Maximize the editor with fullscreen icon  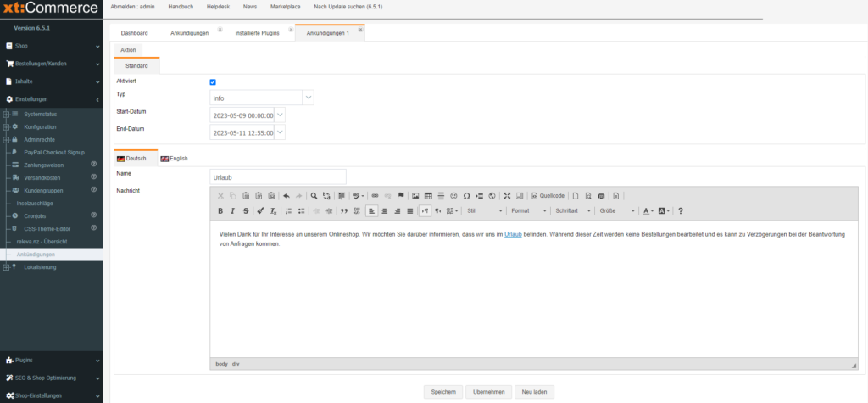tap(507, 195)
